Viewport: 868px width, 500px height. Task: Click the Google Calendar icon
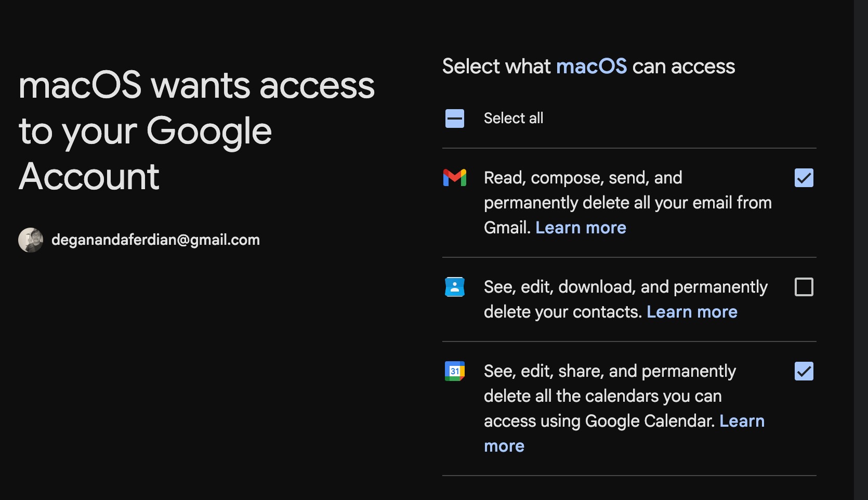point(454,371)
